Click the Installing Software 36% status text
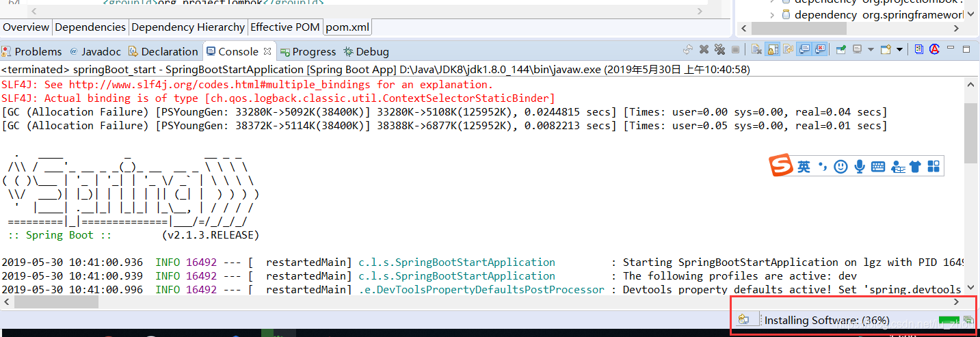This screenshot has width=980, height=337. coord(827,320)
